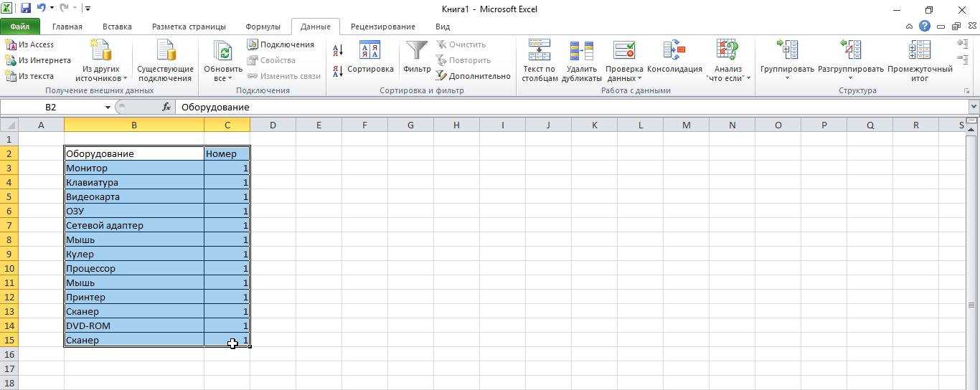Open Advanced filter (Дополнительно)
This screenshot has width=980, height=390.
point(473,76)
